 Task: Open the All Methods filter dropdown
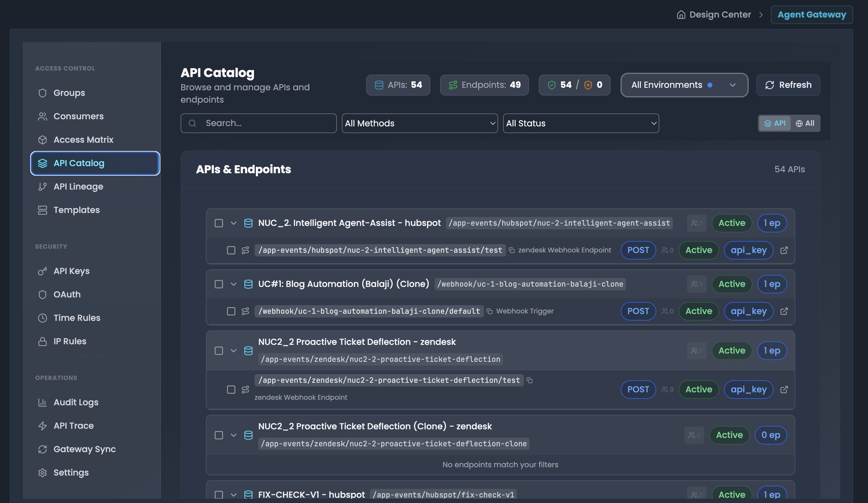click(420, 123)
